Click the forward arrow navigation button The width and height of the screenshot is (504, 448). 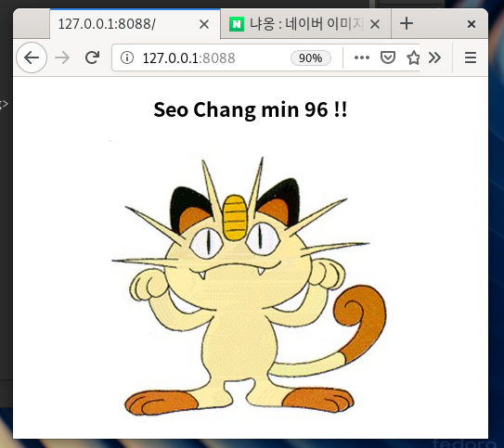pos(62,58)
